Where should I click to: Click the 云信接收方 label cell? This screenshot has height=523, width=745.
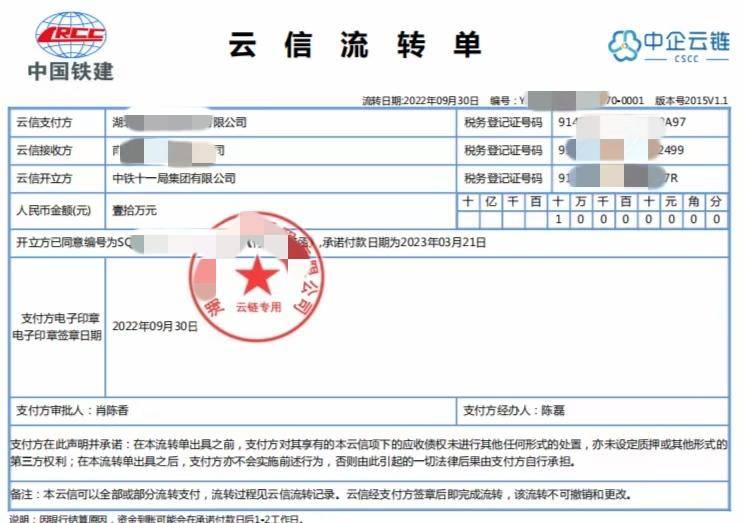(57, 151)
